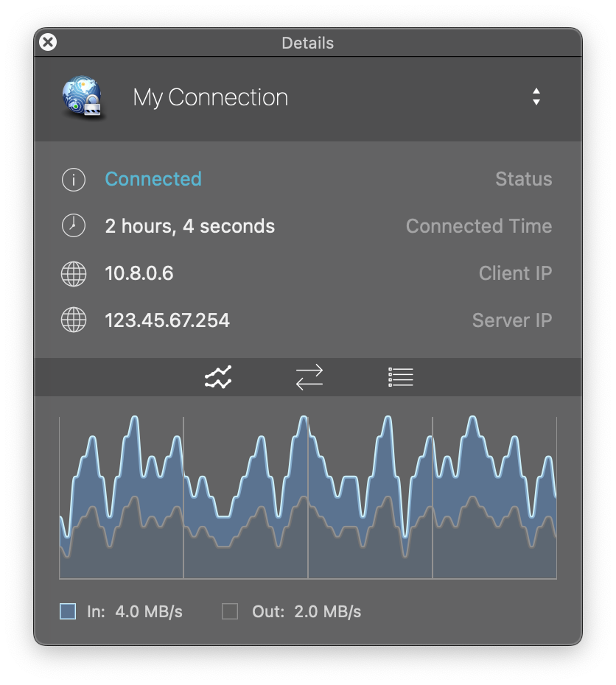
Task: Click the connected duration text
Action: coord(190,226)
